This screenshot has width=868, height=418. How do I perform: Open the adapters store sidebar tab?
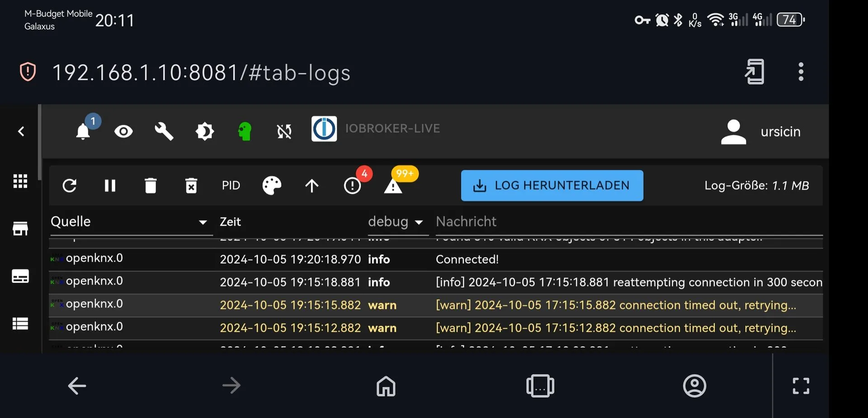[x=20, y=229]
